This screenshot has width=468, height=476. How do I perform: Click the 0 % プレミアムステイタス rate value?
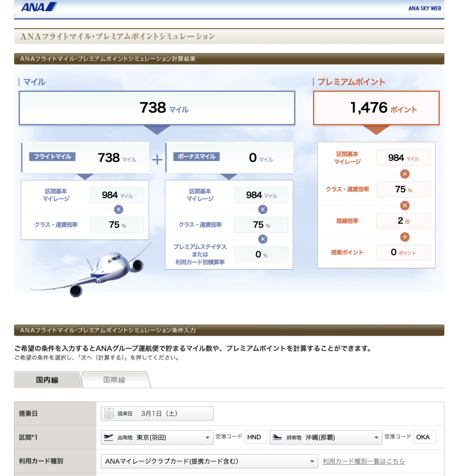point(261,254)
